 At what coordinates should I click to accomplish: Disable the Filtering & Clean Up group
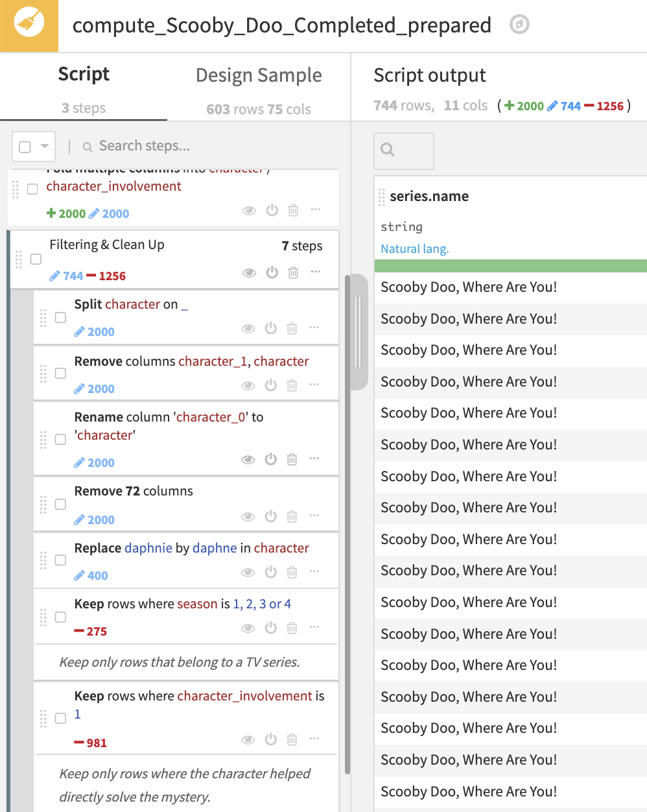click(272, 272)
